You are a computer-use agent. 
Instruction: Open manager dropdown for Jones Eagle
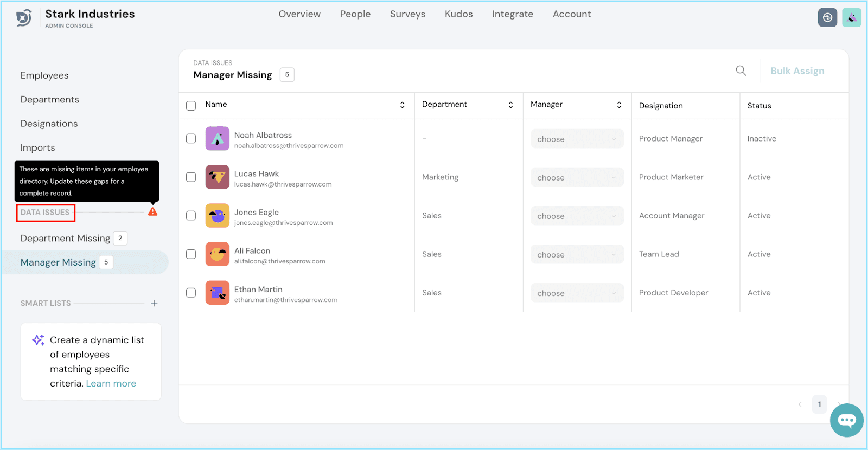[x=577, y=216]
